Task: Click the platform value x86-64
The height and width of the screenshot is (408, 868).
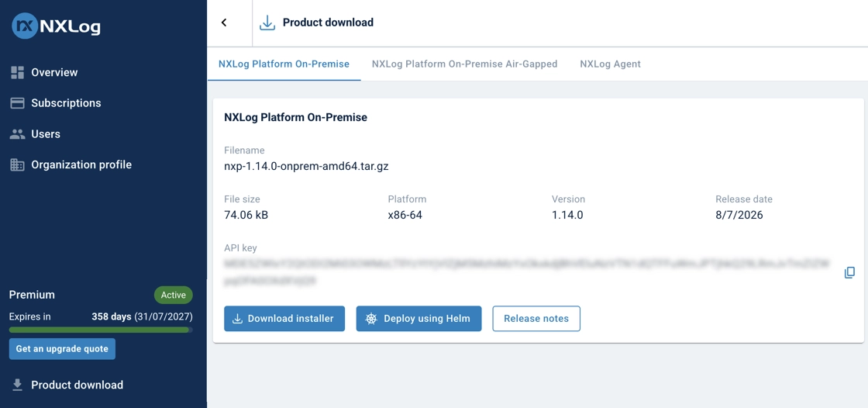Action: click(x=405, y=215)
